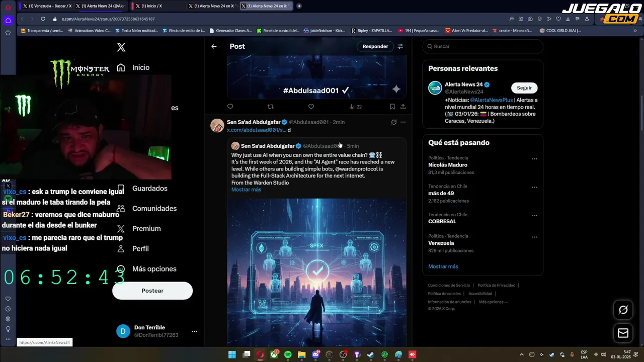Open the quoted post cyber city image
Screen dimensions: 644x362
tap(316, 271)
